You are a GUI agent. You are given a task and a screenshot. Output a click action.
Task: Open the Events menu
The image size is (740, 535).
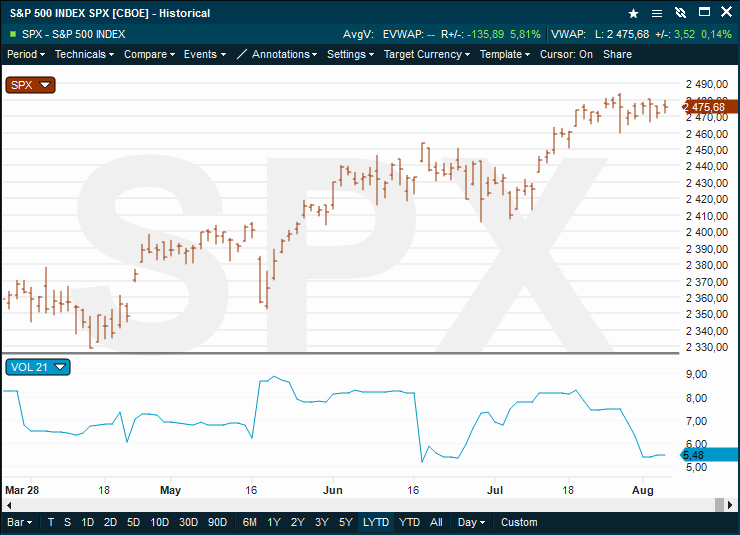pyautogui.click(x=204, y=54)
